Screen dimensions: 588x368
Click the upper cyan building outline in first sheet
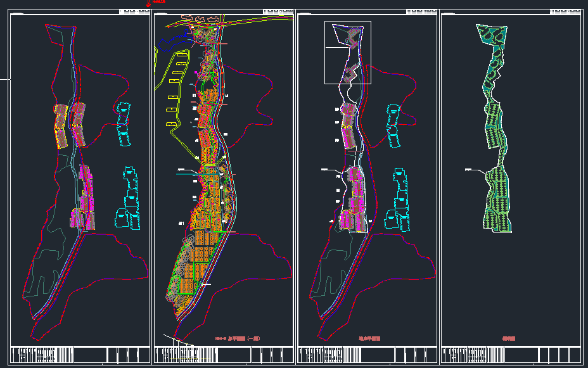(x=124, y=123)
